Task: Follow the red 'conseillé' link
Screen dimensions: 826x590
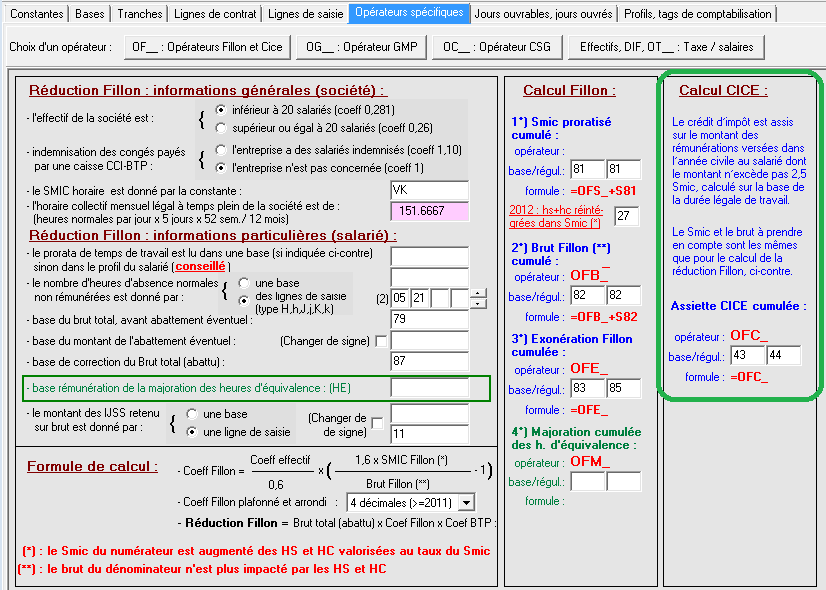Action: 200,267
